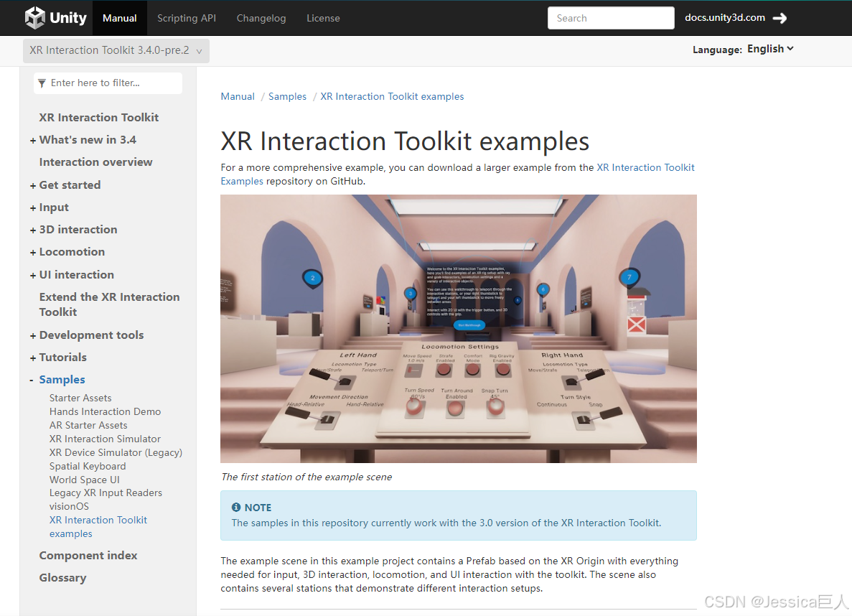852x616 pixels.
Task: Open XR Interaction Toolkit sidebar heading
Action: pos(99,118)
